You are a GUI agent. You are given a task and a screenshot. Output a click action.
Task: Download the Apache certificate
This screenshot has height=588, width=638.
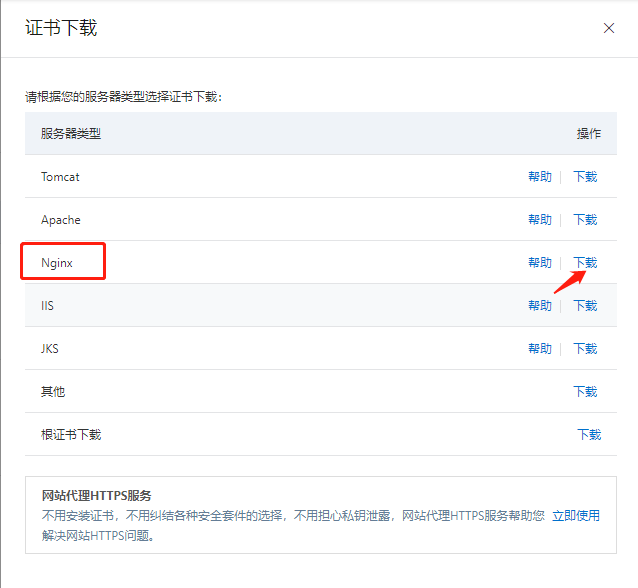(585, 220)
